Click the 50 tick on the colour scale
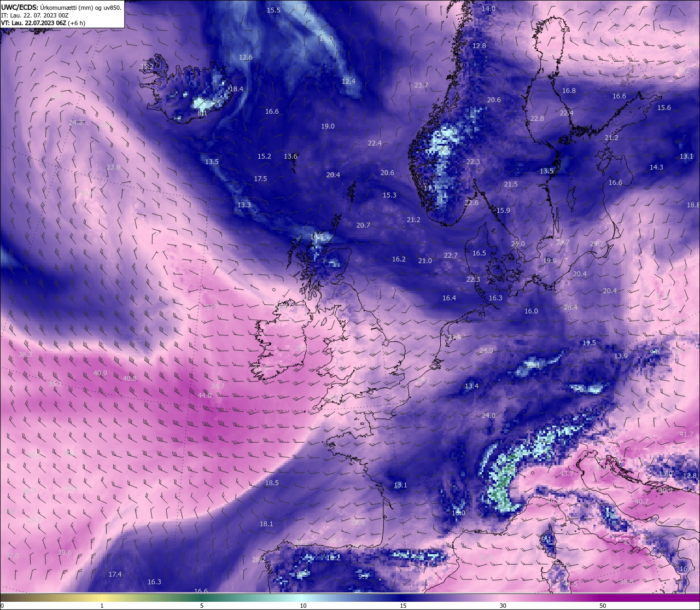The width and height of the screenshot is (700, 610). [x=602, y=606]
